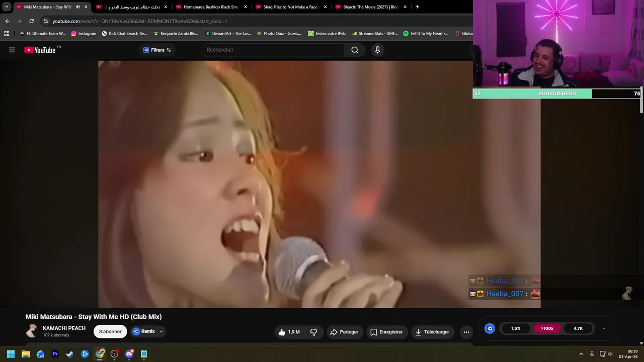Open Discord from taskbar
644x362 pixels.
tap(129, 354)
